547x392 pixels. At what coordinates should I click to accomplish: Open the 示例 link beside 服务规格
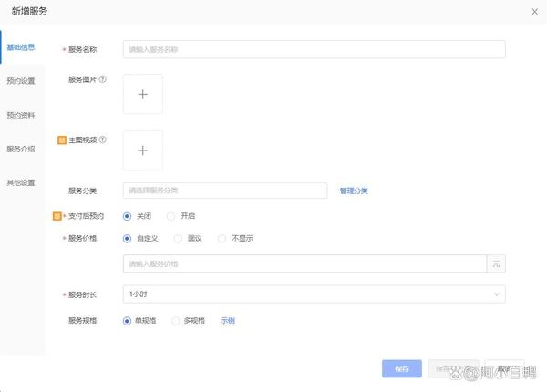coord(227,321)
